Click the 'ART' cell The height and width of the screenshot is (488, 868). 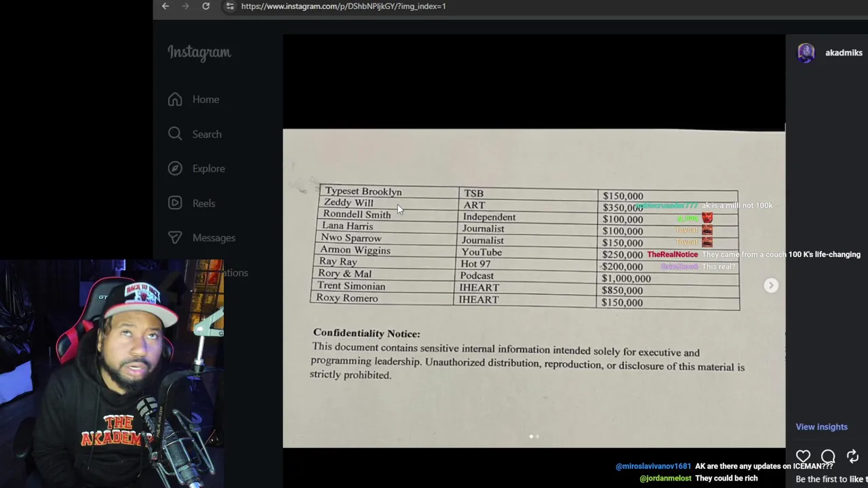(474, 205)
